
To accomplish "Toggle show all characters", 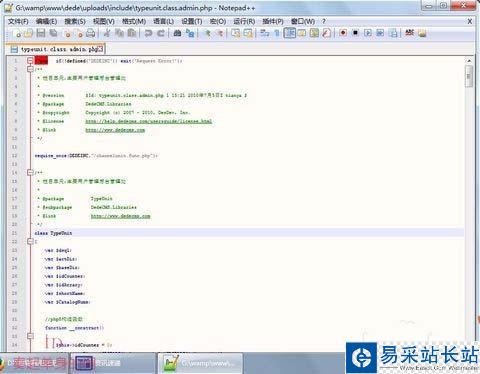I will [277, 33].
